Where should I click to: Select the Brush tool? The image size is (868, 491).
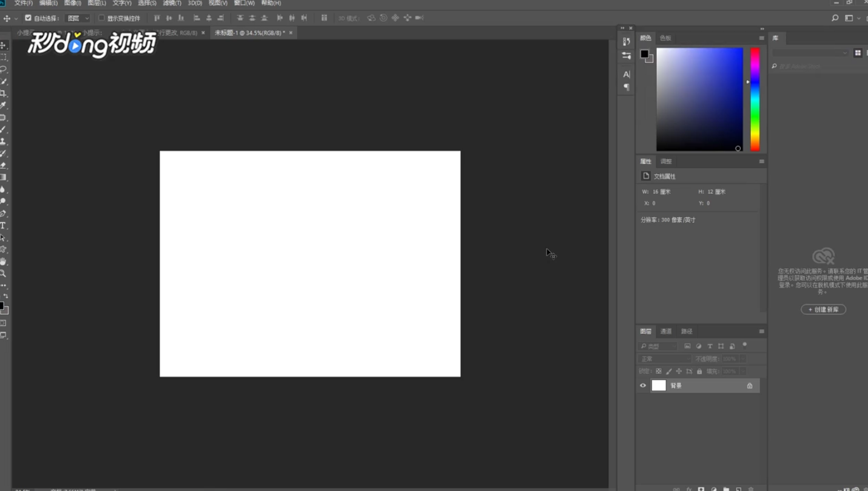click(3, 129)
